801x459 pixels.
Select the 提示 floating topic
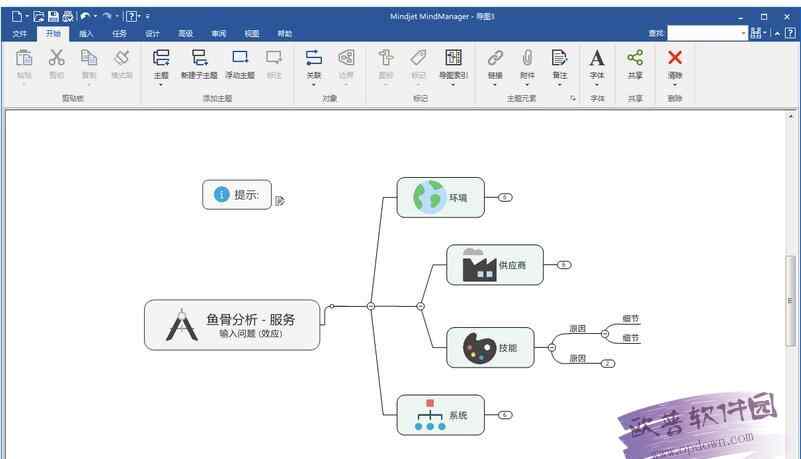pyautogui.click(x=237, y=195)
